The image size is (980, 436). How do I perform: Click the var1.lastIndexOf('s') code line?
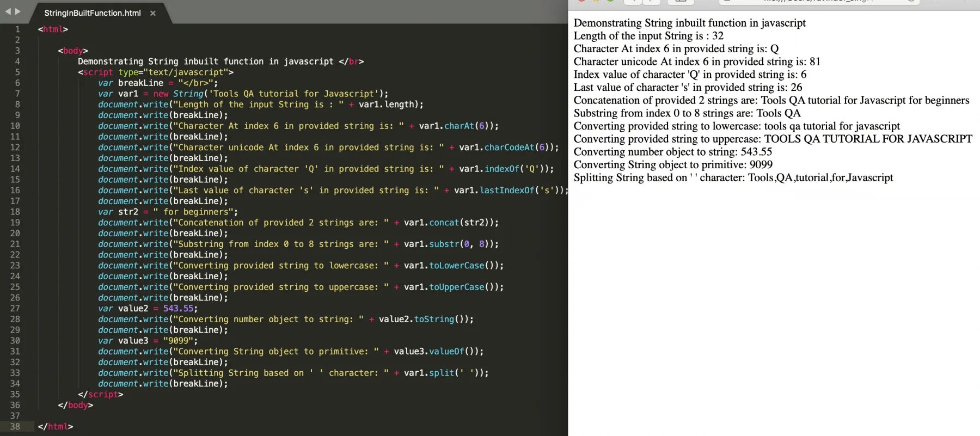tap(333, 191)
